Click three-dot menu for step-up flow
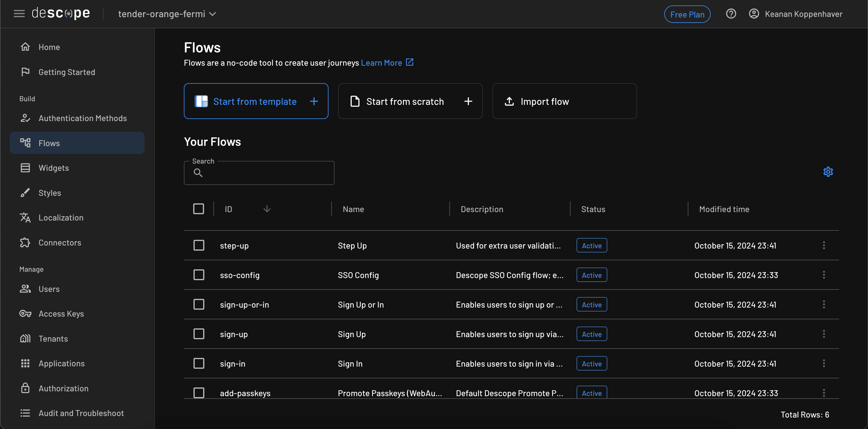Image resolution: width=868 pixels, height=429 pixels. pos(823,245)
